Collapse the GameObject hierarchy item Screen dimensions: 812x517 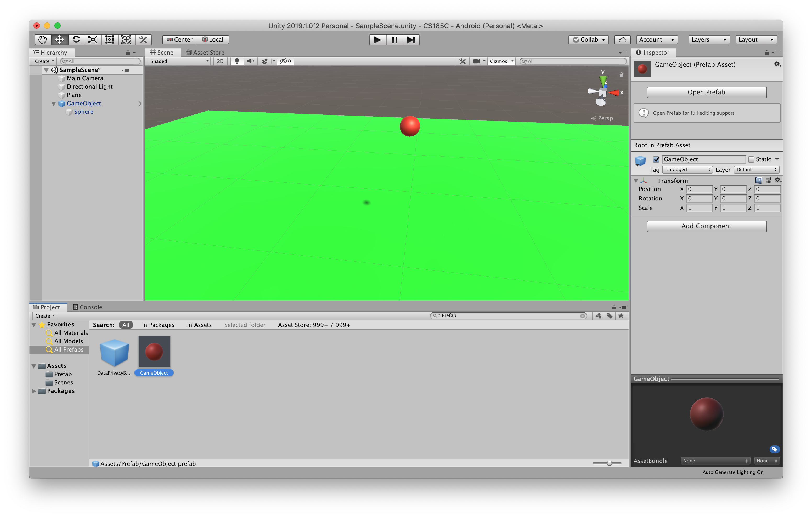point(54,104)
